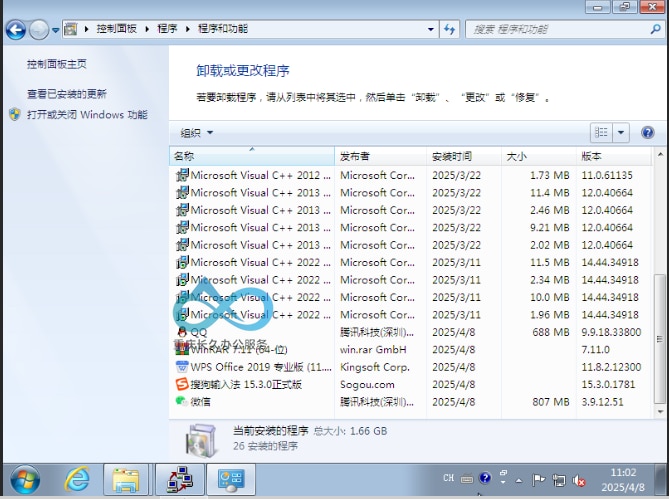Click the tray help question mark icon
This screenshot has height=499, width=669.
485,478
